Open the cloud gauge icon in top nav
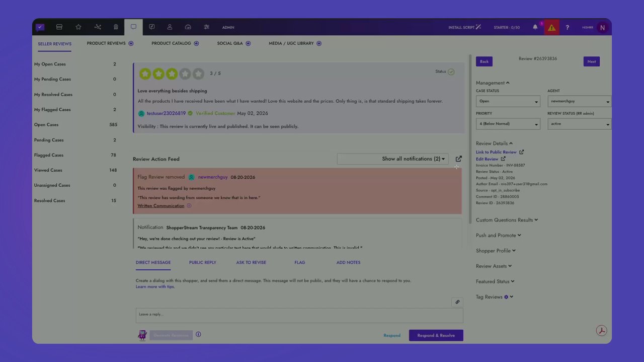Image resolution: width=644 pixels, height=362 pixels. [188, 27]
